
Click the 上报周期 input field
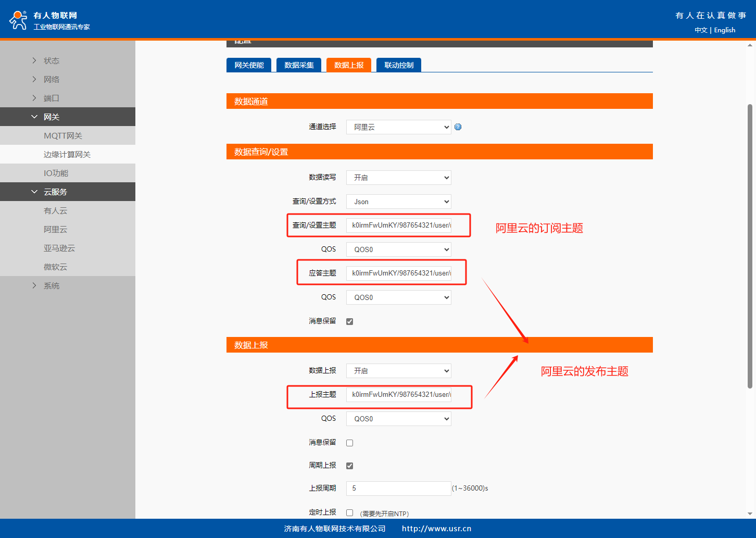(x=399, y=488)
